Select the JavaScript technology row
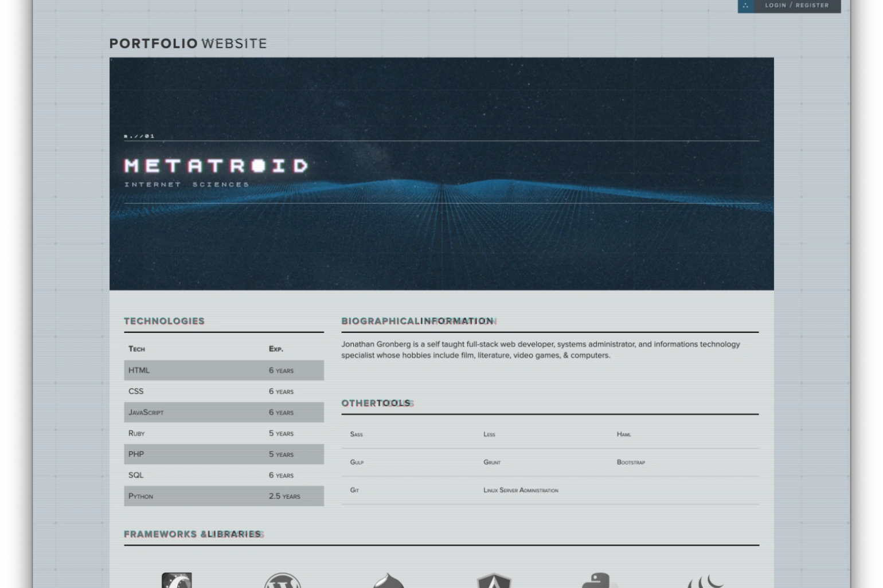This screenshot has height=588, width=883. 224,412
